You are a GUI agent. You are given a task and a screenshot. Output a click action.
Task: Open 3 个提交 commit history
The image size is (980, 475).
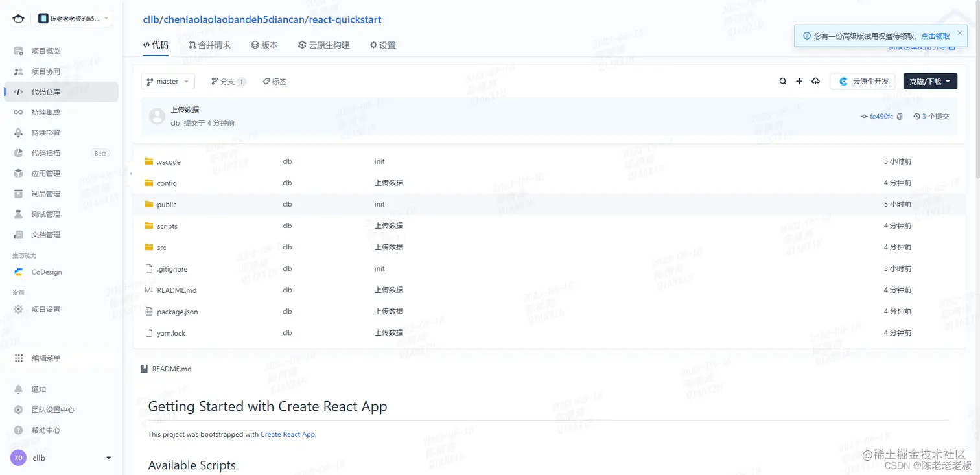931,117
